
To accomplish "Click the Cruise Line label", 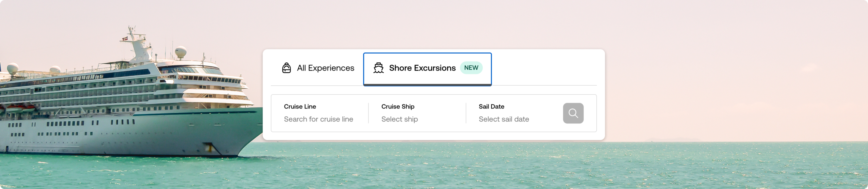I will [x=300, y=106].
